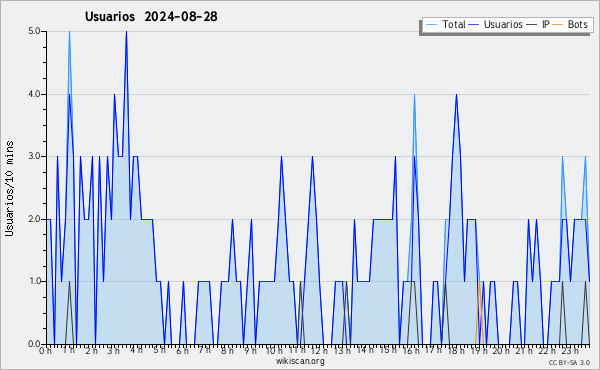Click the '21 h' x-axis label
The image size is (600, 370).
click(524, 350)
